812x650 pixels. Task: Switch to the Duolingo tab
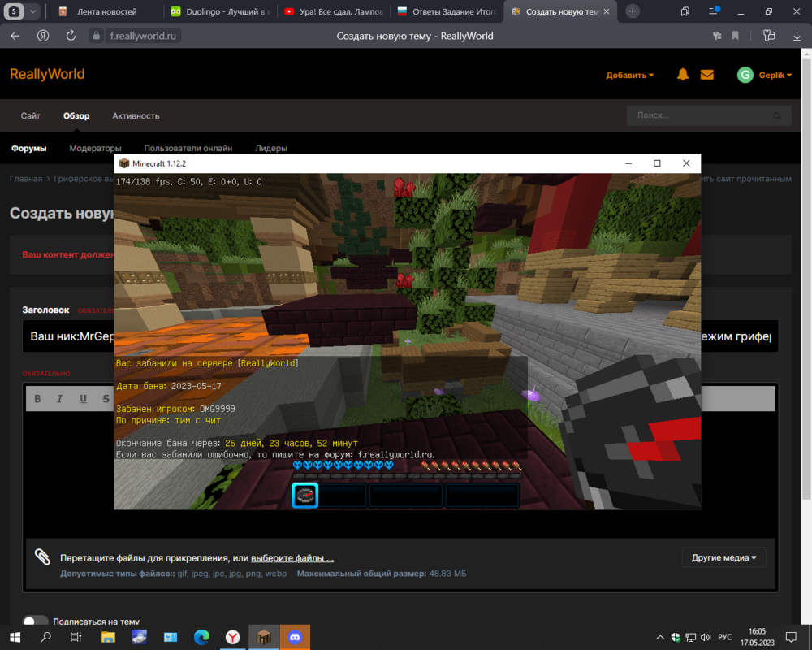point(221,11)
